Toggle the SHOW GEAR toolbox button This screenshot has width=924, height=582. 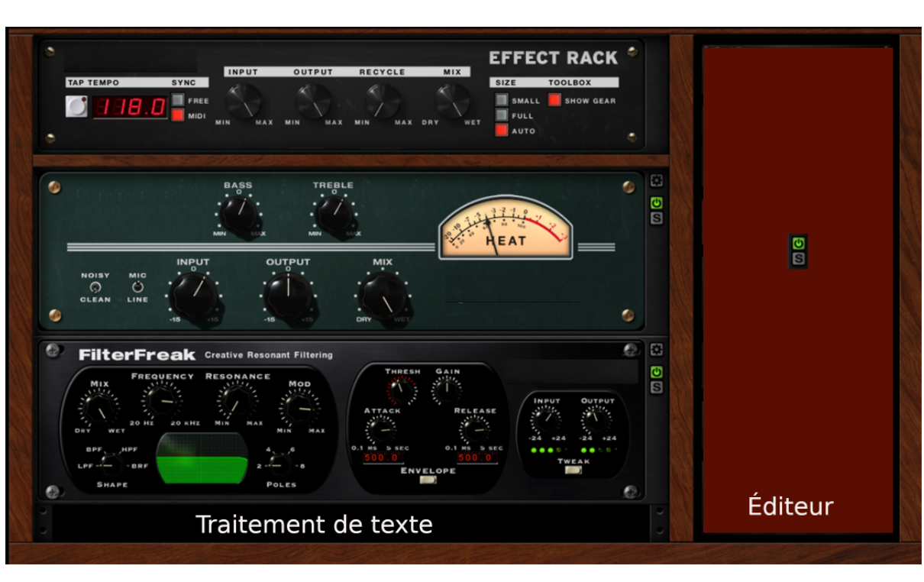point(554,100)
